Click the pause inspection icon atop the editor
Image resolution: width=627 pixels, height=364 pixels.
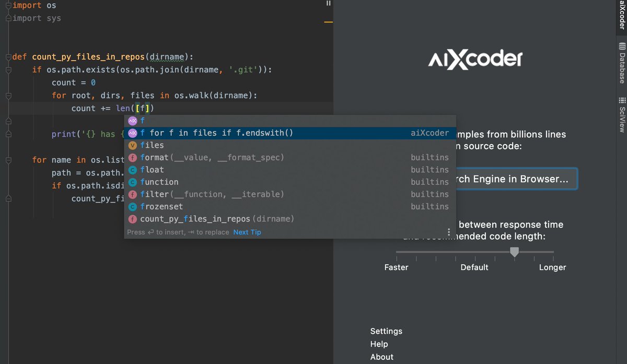[x=328, y=3]
